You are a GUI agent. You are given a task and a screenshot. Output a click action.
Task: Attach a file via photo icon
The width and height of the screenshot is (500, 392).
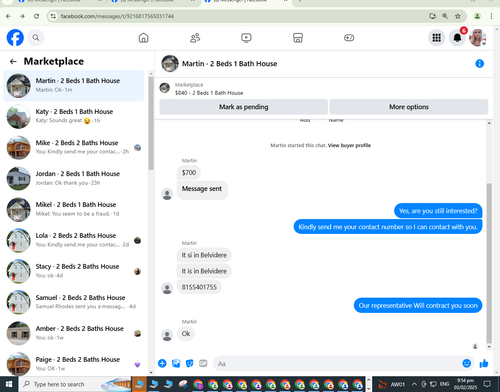pos(176,363)
